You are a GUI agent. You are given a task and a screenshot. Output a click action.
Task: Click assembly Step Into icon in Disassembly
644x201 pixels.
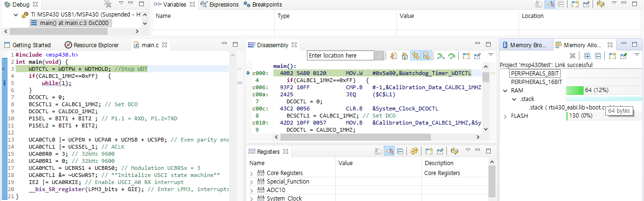tap(441, 56)
